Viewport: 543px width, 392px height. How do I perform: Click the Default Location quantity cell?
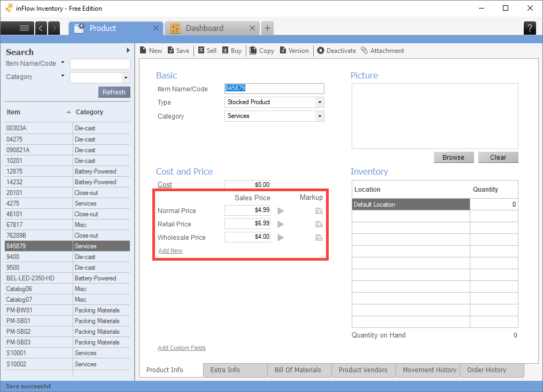point(494,205)
